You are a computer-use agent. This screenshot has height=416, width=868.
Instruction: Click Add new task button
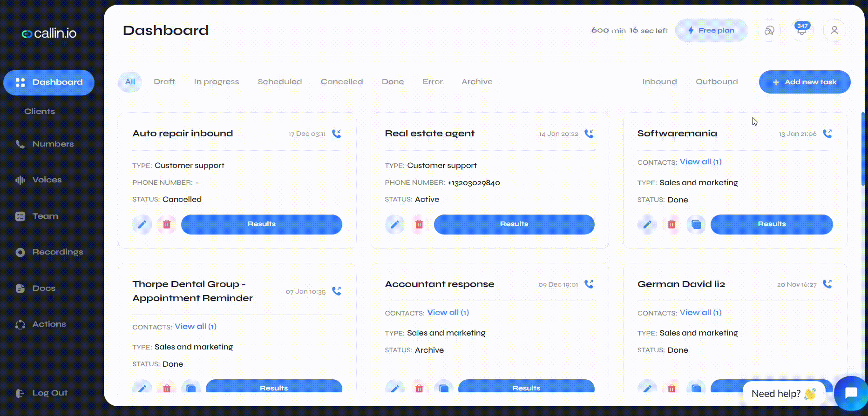coord(805,82)
